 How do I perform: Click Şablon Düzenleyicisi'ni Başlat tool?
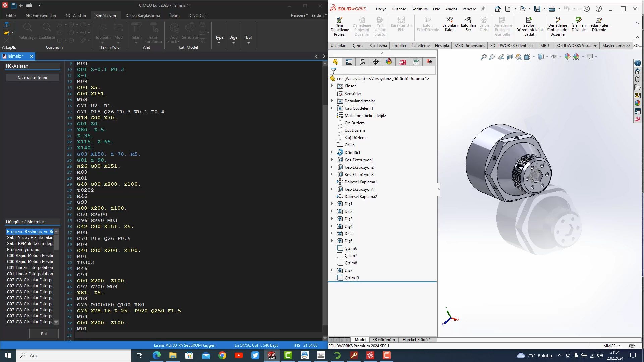click(x=529, y=26)
